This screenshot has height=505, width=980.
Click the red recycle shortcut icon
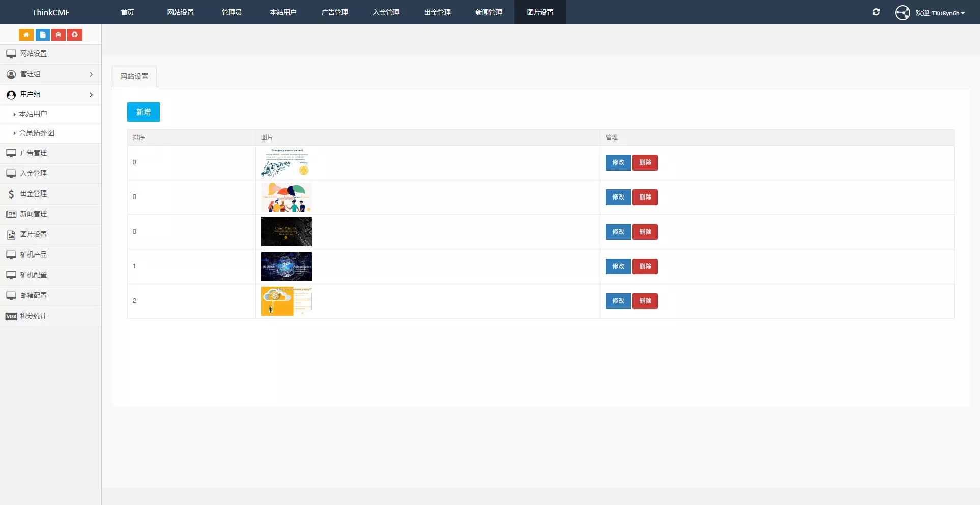pyautogui.click(x=75, y=35)
